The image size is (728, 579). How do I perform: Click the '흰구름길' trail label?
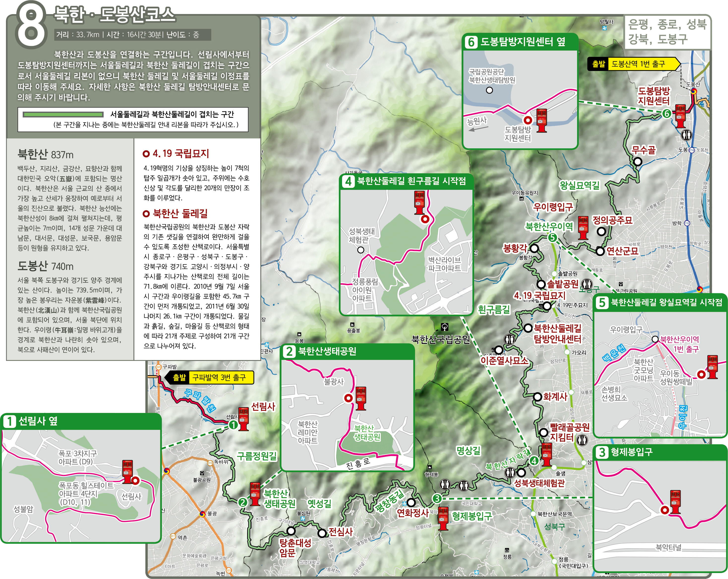tap(494, 309)
